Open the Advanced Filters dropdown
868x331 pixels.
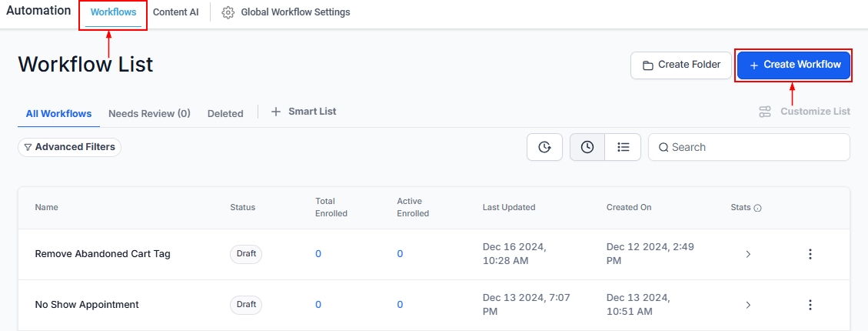[x=69, y=147]
